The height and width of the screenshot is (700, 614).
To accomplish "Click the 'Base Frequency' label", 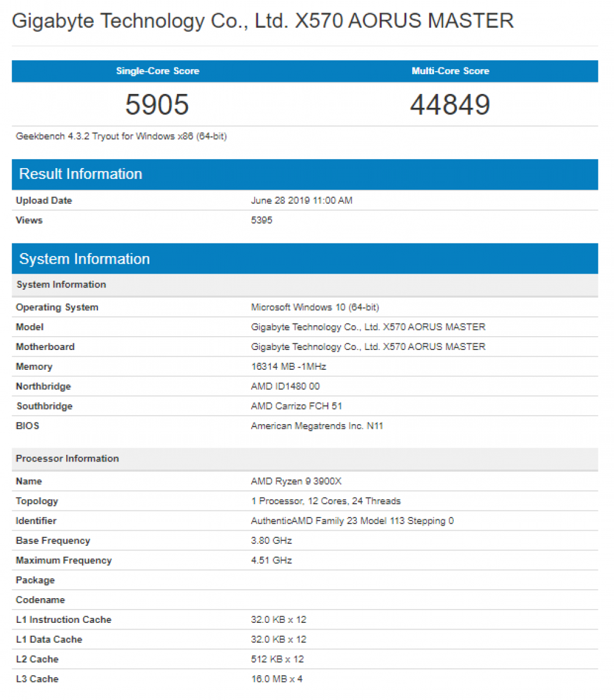I will (x=53, y=540).
